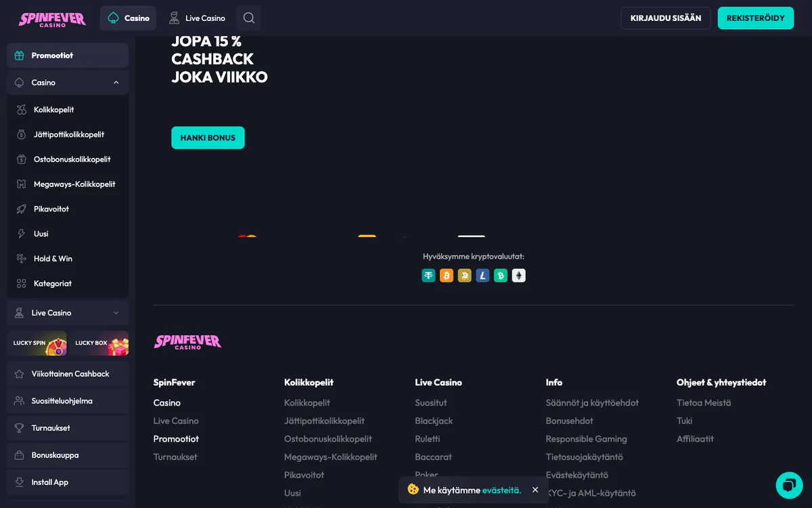
Task: Open Turnaukset in the sidebar
Action: click(68, 428)
